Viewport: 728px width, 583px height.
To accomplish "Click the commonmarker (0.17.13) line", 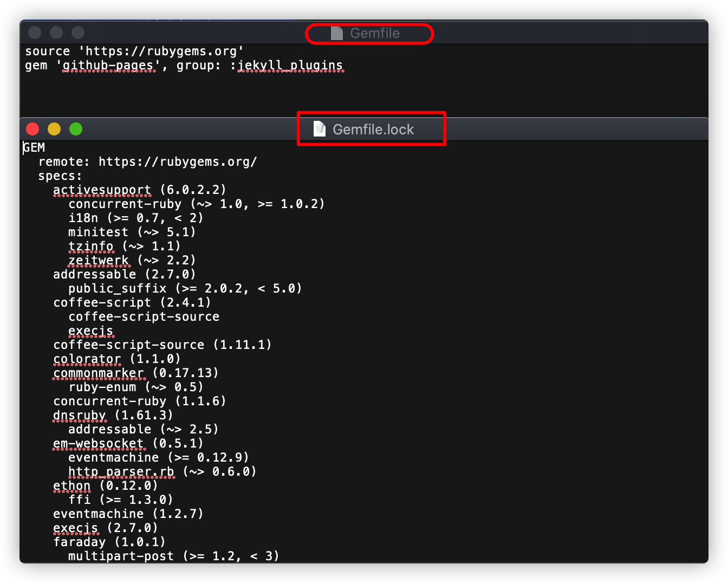I will 136,373.
